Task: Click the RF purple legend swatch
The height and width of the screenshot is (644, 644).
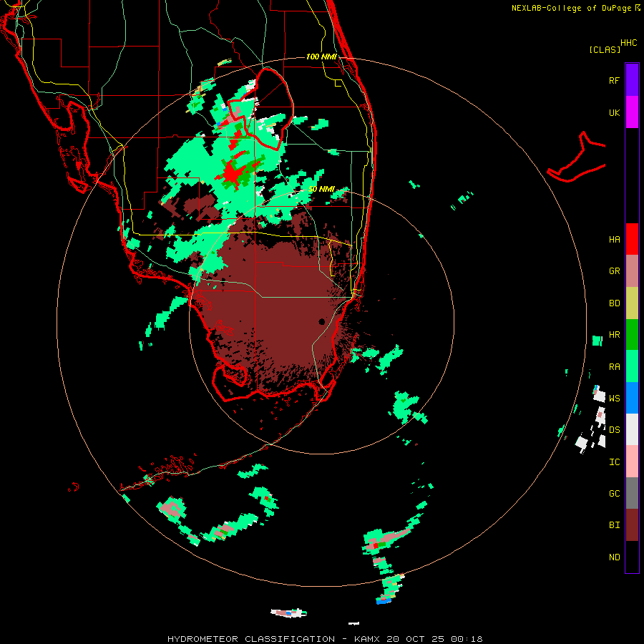Action: click(632, 80)
